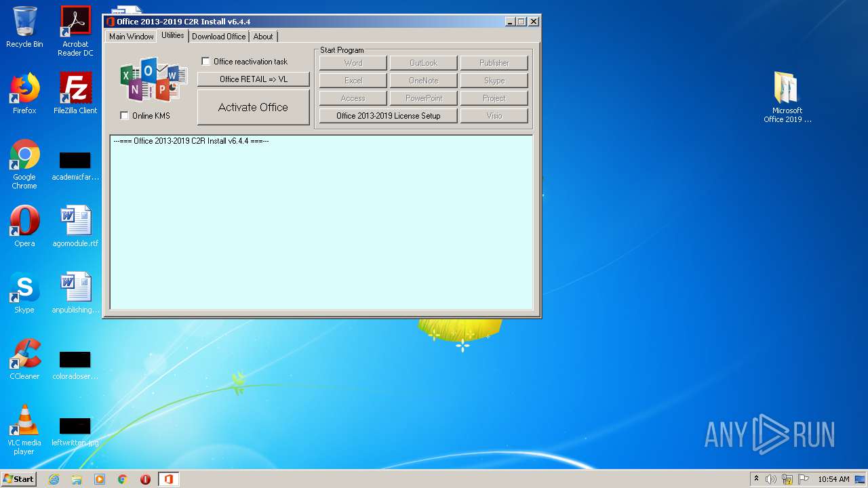Click the Office apps logo image
868x488 pixels.
[153, 80]
